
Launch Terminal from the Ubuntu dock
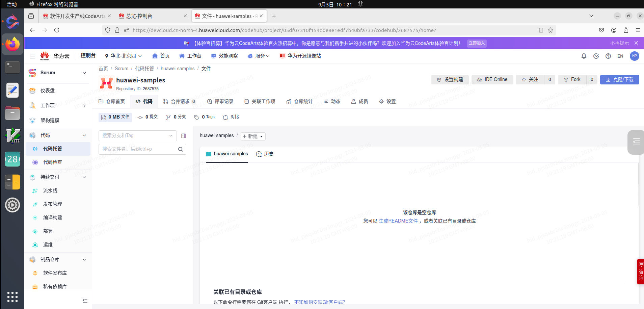12,67
